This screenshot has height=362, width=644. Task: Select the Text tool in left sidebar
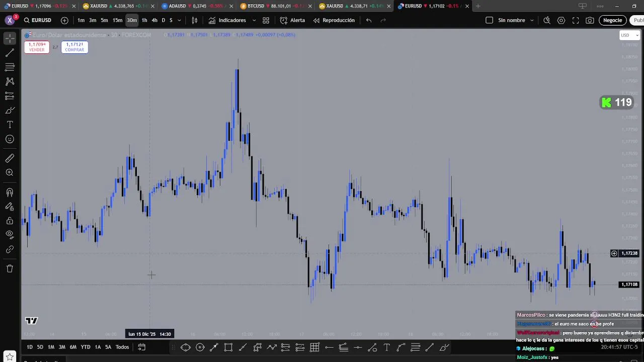[x=10, y=125]
